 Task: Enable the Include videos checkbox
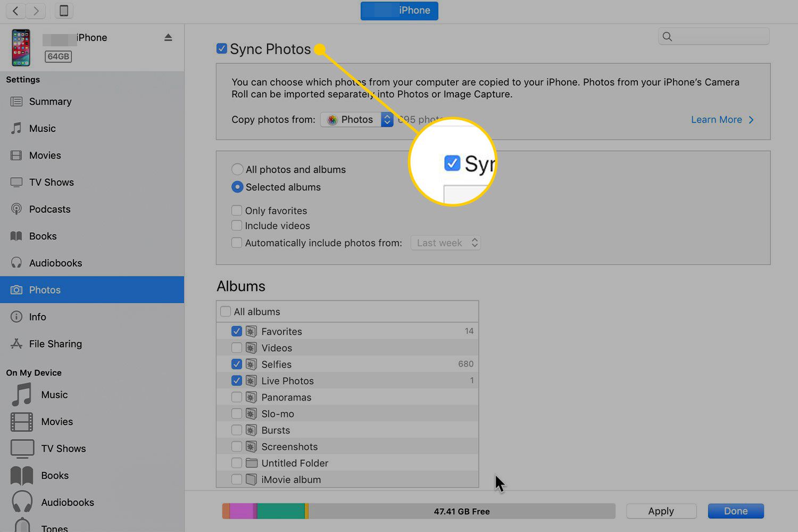[237, 226]
